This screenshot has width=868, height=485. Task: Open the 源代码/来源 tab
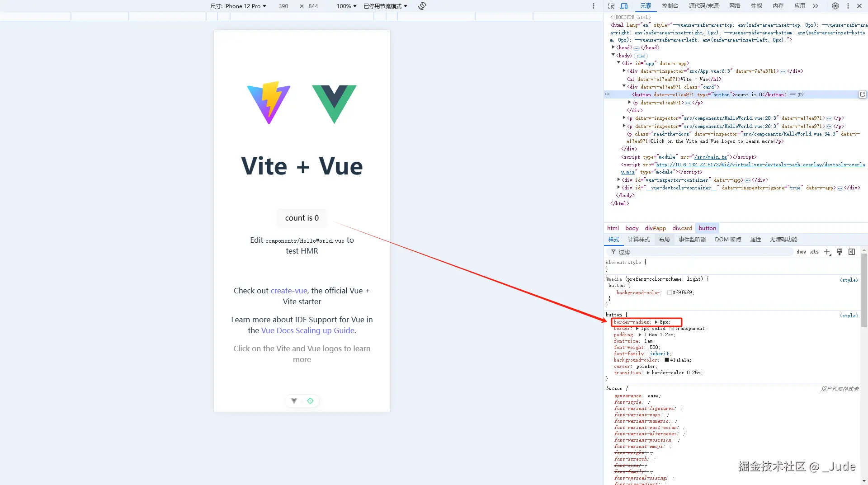tap(704, 6)
